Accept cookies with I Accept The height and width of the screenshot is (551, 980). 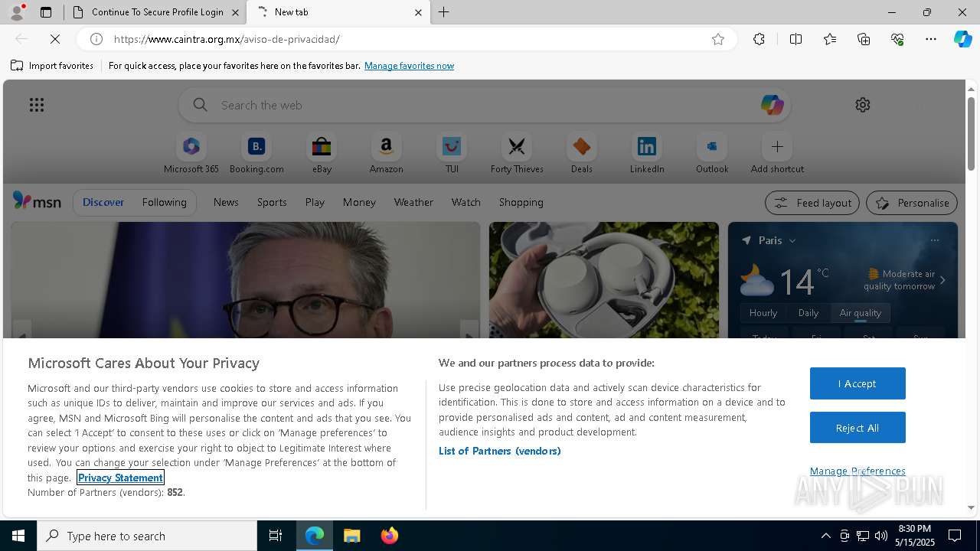coord(857,383)
